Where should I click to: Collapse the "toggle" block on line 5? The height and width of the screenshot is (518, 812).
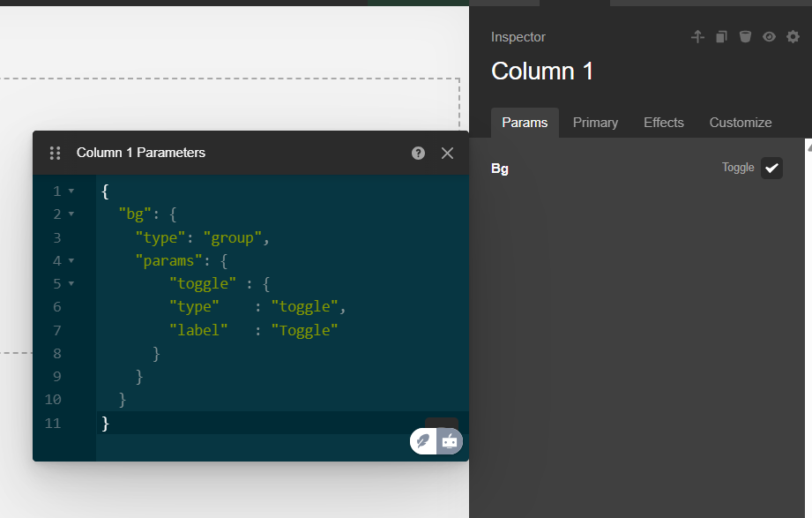pyautogui.click(x=71, y=283)
